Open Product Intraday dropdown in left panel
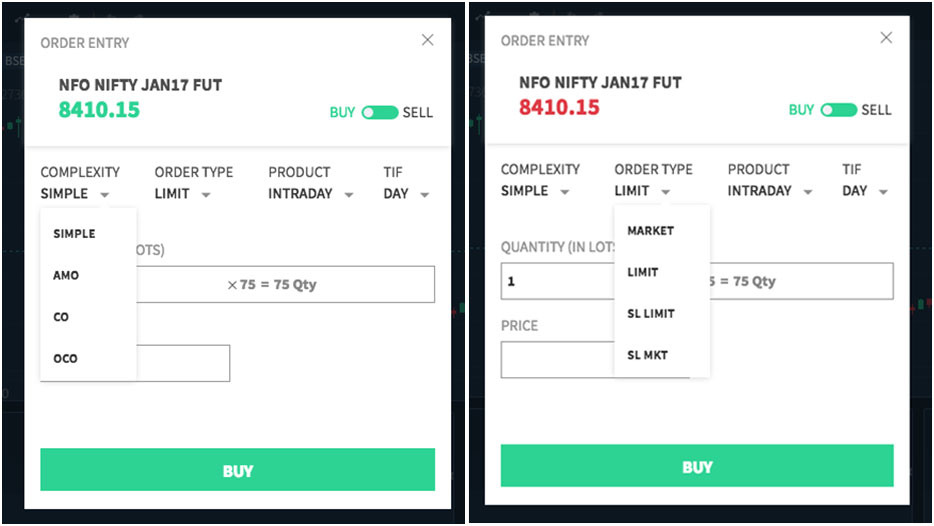Screen dimensions: 934x526 coord(310,194)
